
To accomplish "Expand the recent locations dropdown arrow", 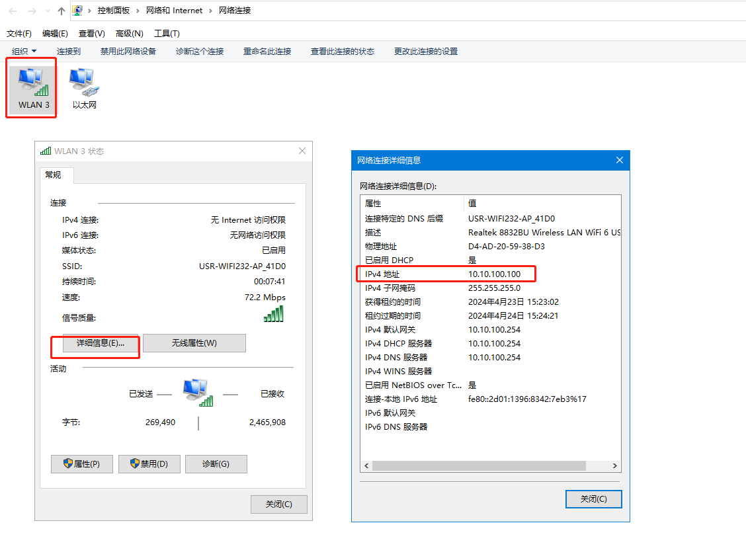I will click(x=47, y=11).
